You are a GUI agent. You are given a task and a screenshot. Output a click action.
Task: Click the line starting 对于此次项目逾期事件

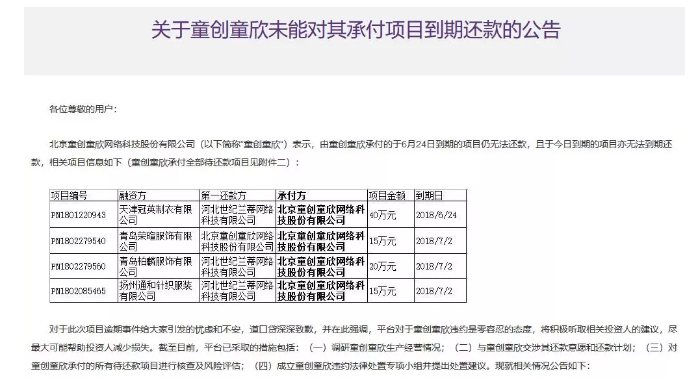[x=363, y=329]
